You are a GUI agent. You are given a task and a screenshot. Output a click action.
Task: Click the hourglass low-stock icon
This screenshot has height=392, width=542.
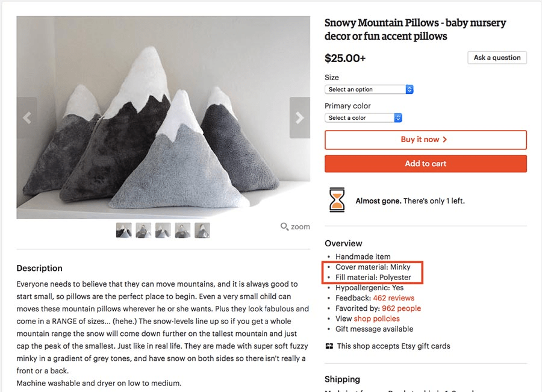337,199
